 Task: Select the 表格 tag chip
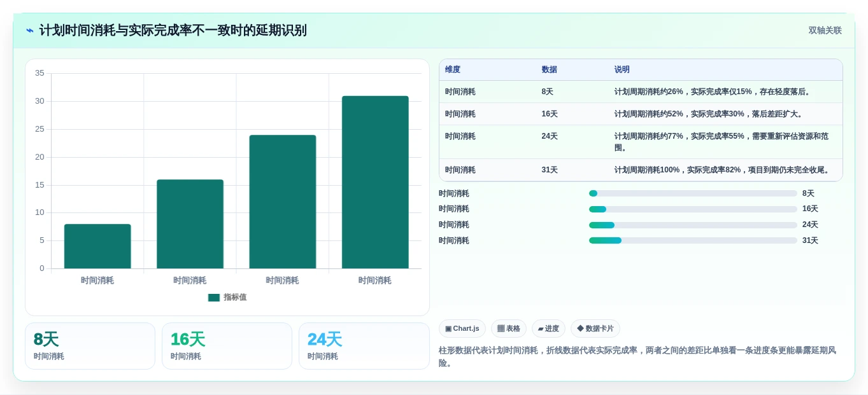[x=509, y=329]
